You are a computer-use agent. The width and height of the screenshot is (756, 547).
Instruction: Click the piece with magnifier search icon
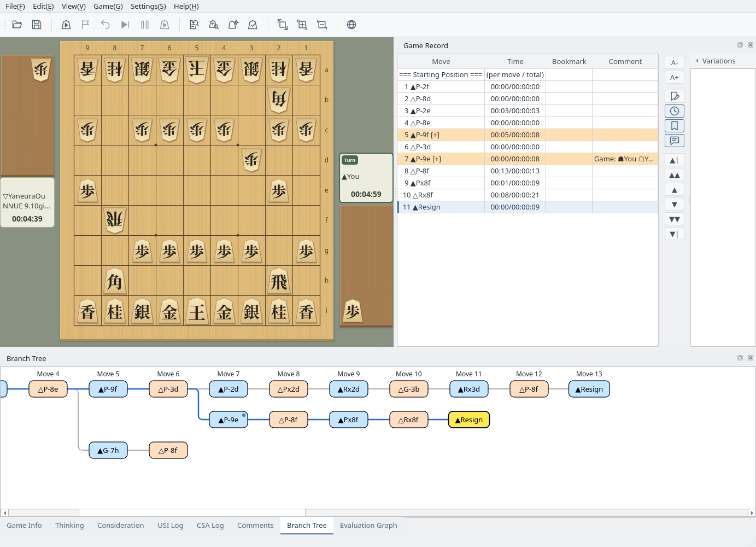point(214,25)
